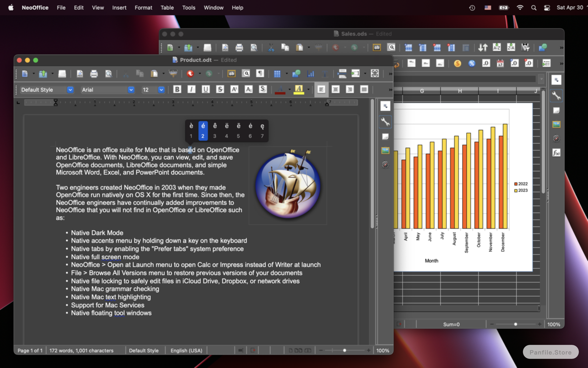
Task: Choose é accent option numbered 2
Action: pyautogui.click(x=203, y=131)
